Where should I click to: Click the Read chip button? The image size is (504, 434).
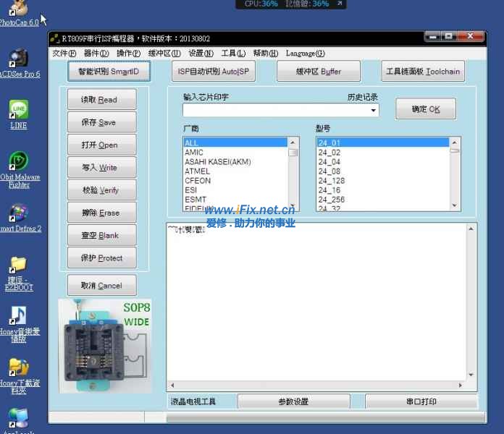[102, 100]
